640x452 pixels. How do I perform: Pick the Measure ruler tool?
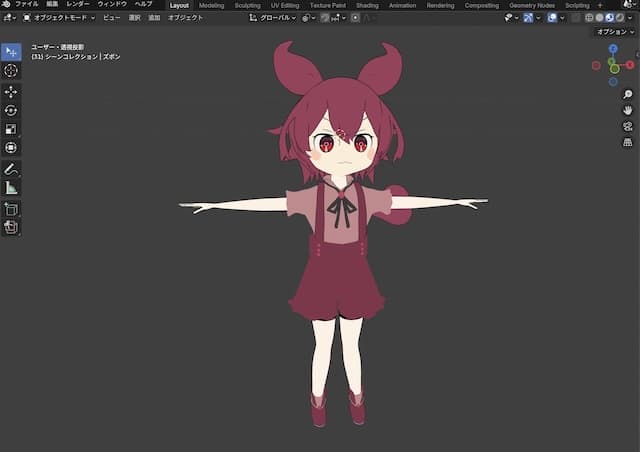click(x=11, y=187)
